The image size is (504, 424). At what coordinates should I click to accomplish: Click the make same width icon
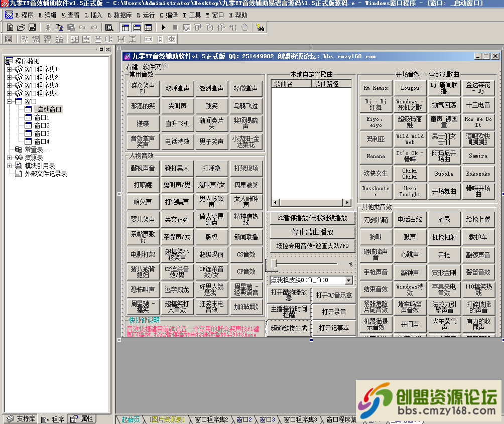[149, 39]
